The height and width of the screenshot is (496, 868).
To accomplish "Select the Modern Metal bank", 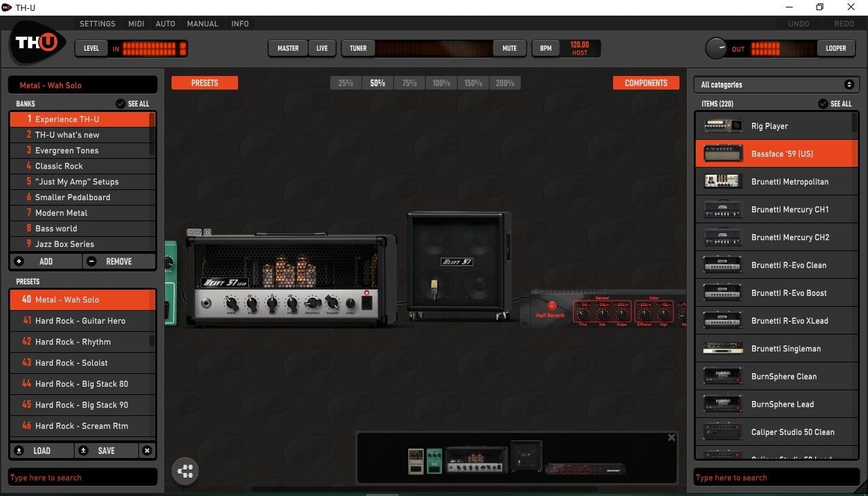I will pos(83,213).
